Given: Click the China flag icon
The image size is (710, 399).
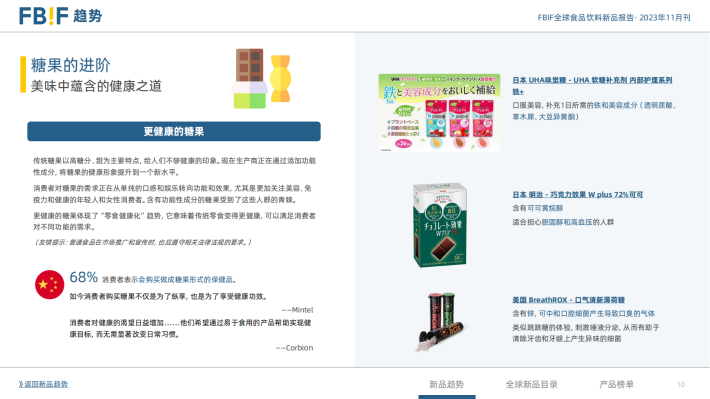Looking at the screenshot, I should (x=49, y=285).
